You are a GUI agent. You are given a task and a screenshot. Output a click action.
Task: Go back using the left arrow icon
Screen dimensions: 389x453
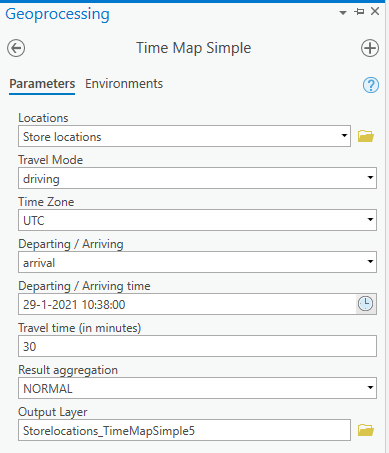[x=16, y=48]
